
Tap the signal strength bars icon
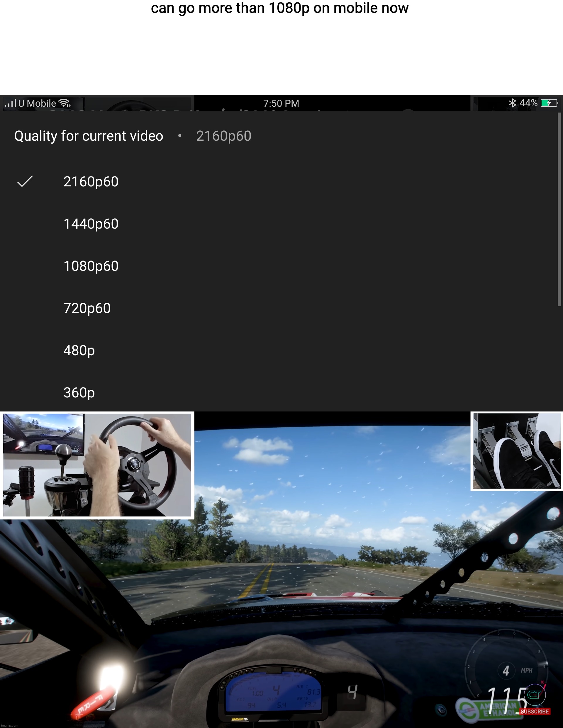(x=10, y=103)
